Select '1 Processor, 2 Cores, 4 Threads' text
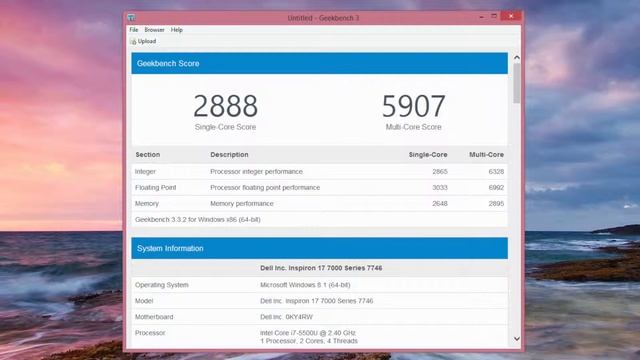This screenshot has width=640, height=360. point(309,341)
